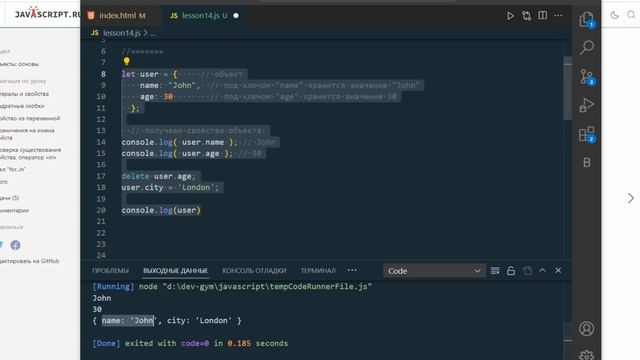Switch to the ТЕРМИНАЛ panel tab
Image resolution: width=640 pixels, height=360 pixels.
[x=318, y=271]
